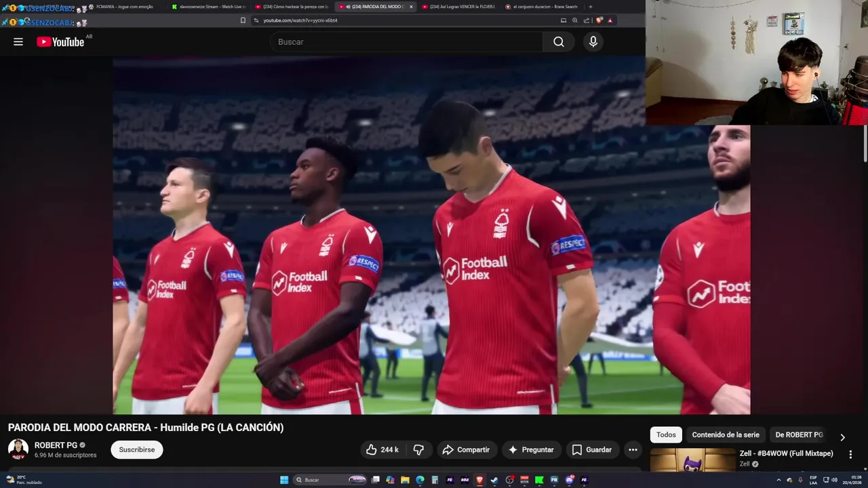This screenshot has height=488, width=868.
Task: Select the De ROBERT PG filter chip
Action: coord(799,434)
